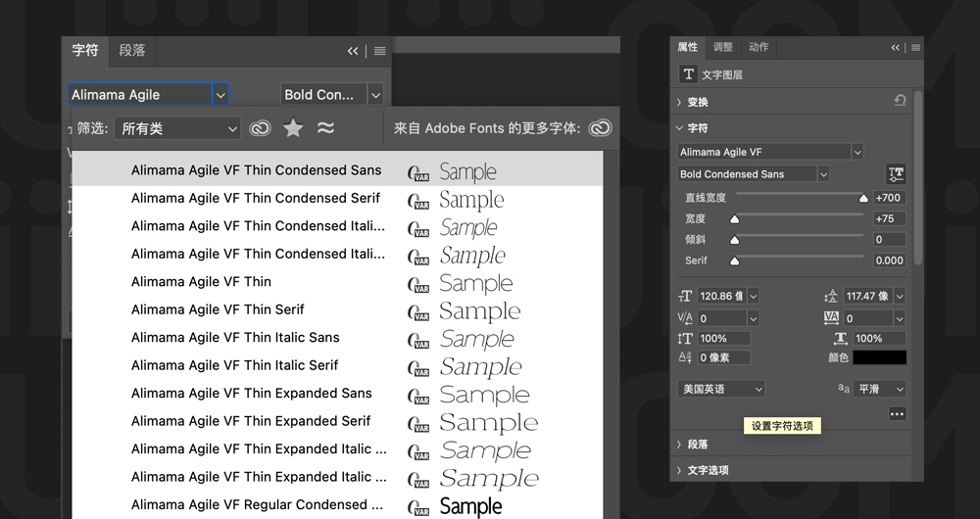Switch to the 段落 tab
980x519 pixels.
[132, 51]
